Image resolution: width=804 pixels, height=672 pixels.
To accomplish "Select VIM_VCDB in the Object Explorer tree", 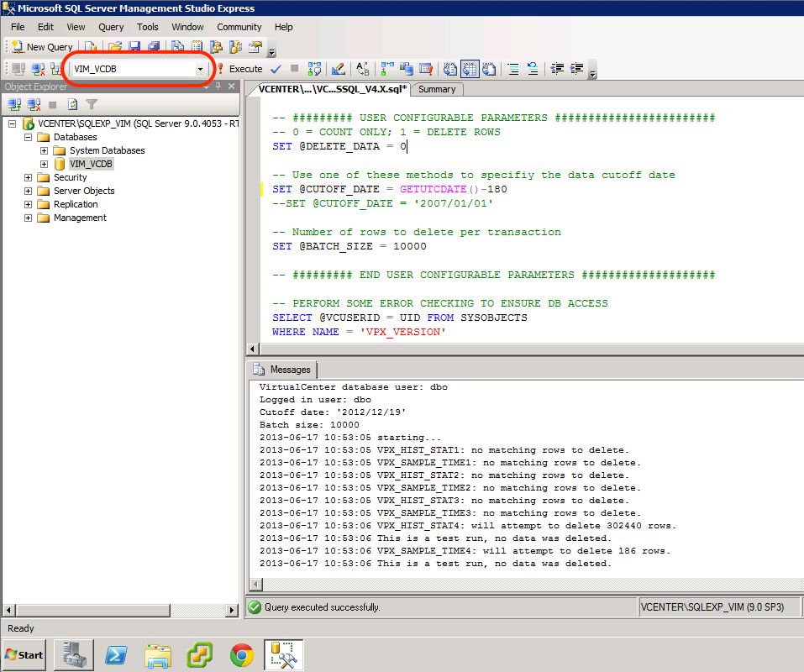I will (x=91, y=164).
